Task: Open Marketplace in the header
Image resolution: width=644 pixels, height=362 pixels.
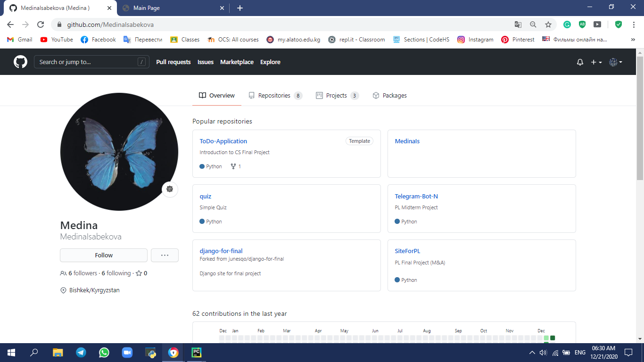Action: point(237,62)
